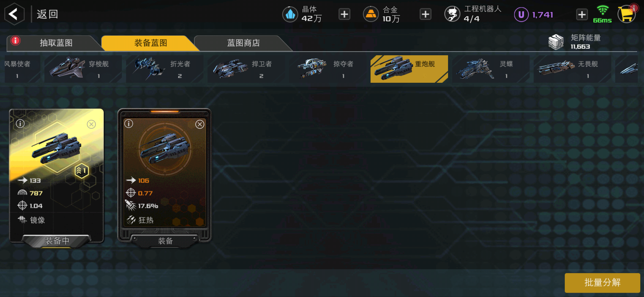Viewport: 644px width, 297px height.
Task: Click the back arrow icon
Action: pyautogui.click(x=14, y=14)
